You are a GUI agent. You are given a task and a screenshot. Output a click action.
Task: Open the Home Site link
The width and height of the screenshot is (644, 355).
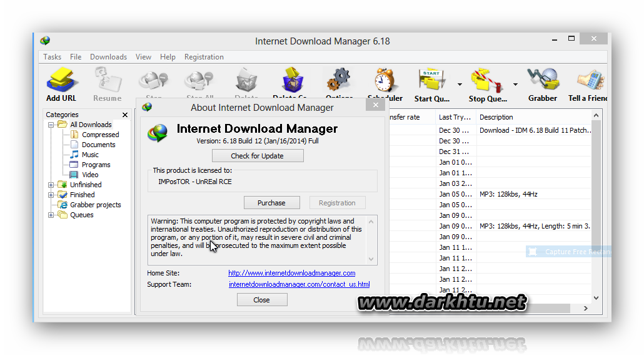pos(291,273)
